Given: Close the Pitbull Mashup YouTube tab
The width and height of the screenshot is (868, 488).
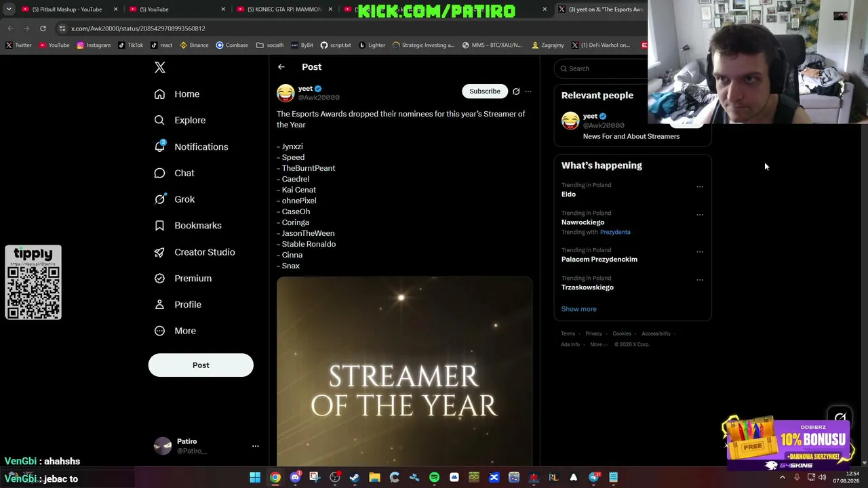Looking at the screenshot, I should (x=116, y=9).
